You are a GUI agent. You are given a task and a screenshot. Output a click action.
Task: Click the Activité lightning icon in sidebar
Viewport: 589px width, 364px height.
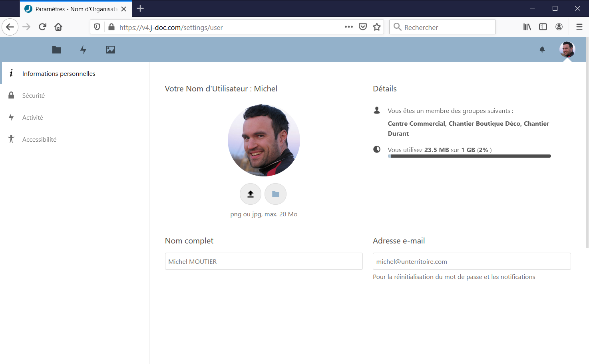coord(11,117)
